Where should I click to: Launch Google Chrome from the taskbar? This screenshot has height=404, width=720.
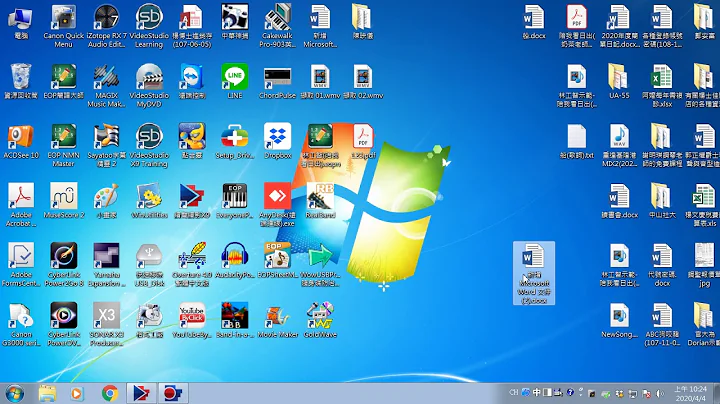(110, 393)
